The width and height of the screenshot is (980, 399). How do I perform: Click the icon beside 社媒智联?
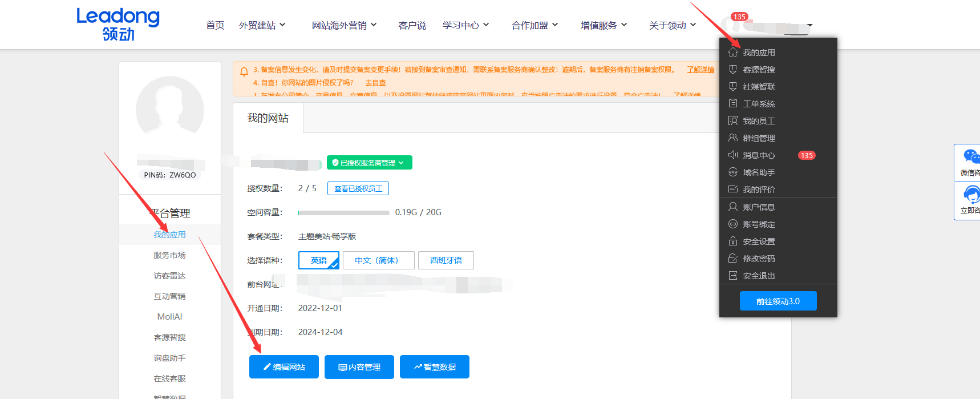[x=733, y=86]
